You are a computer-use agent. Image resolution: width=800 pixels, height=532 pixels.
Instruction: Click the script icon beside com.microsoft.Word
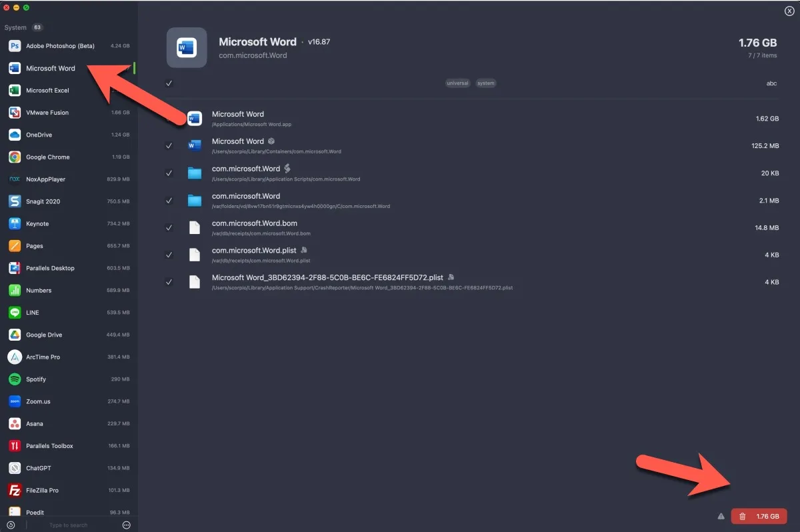pyautogui.click(x=287, y=169)
